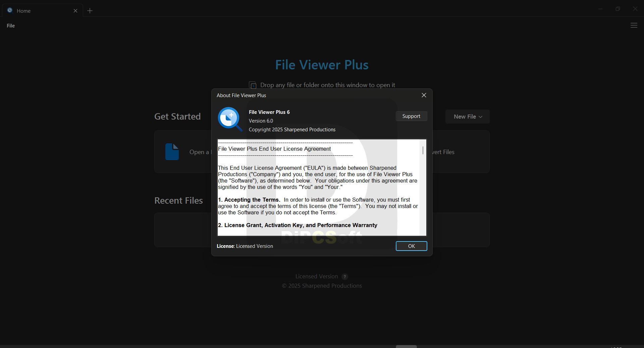
Task: Click the Licensed Version help question mark
Action: pyautogui.click(x=344, y=277)
